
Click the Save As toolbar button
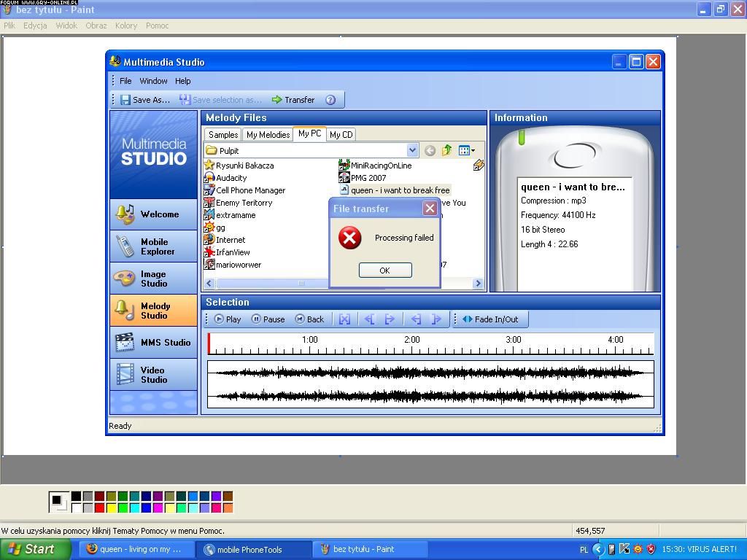(145, 99)
